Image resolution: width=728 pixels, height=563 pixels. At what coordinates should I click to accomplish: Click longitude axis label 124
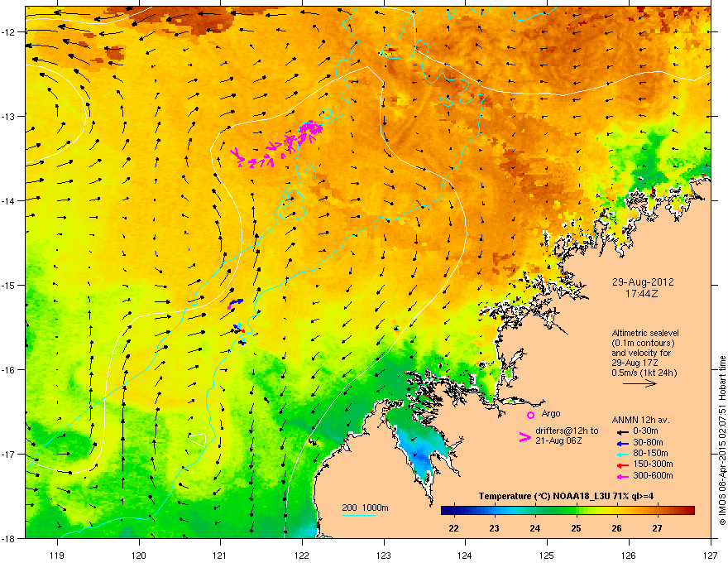pyautogui.click(x=465, y=556)
